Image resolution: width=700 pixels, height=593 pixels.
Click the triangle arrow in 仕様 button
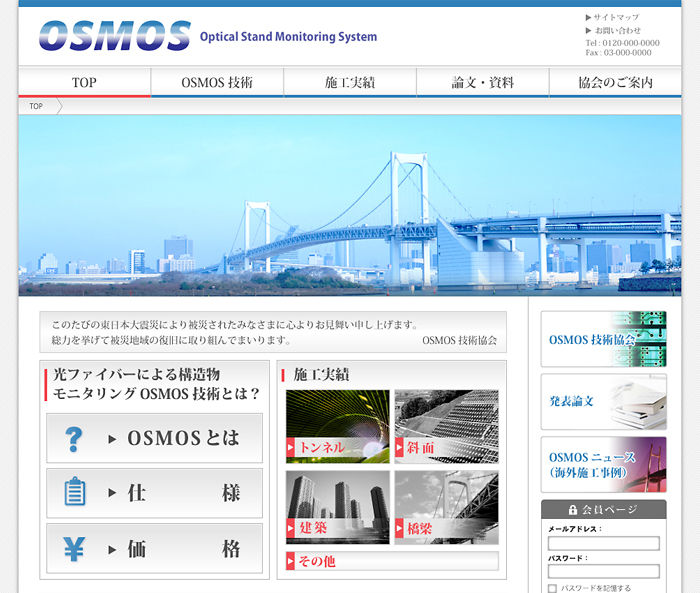pos(112,493)
